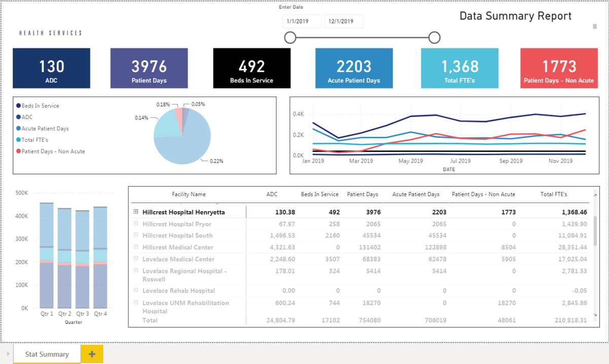609x364 pixels.
Task: Expand the Hillcrest Medical Center row
Action: (136, 247)
